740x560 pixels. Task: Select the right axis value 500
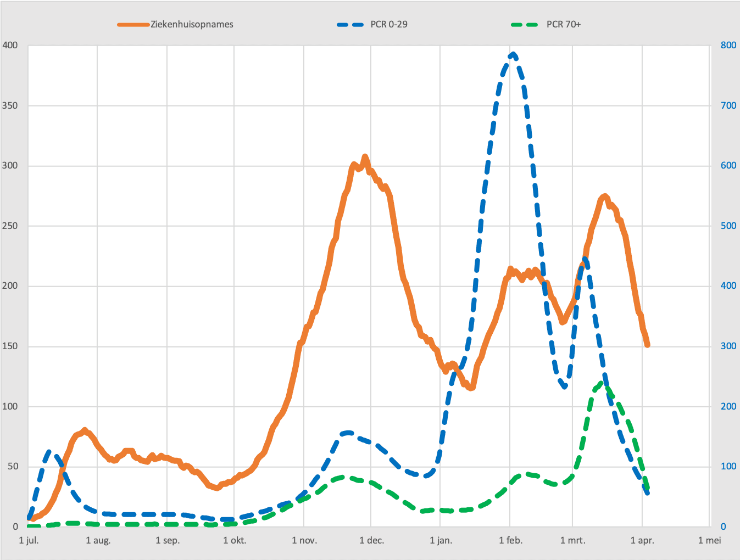coord(728,226)
